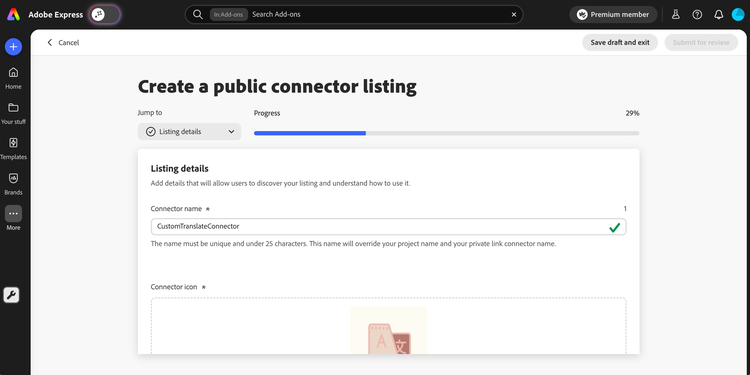750x375 pixels.
Task: Click the Adobe Express logo icon
Action: pos(13,14)
